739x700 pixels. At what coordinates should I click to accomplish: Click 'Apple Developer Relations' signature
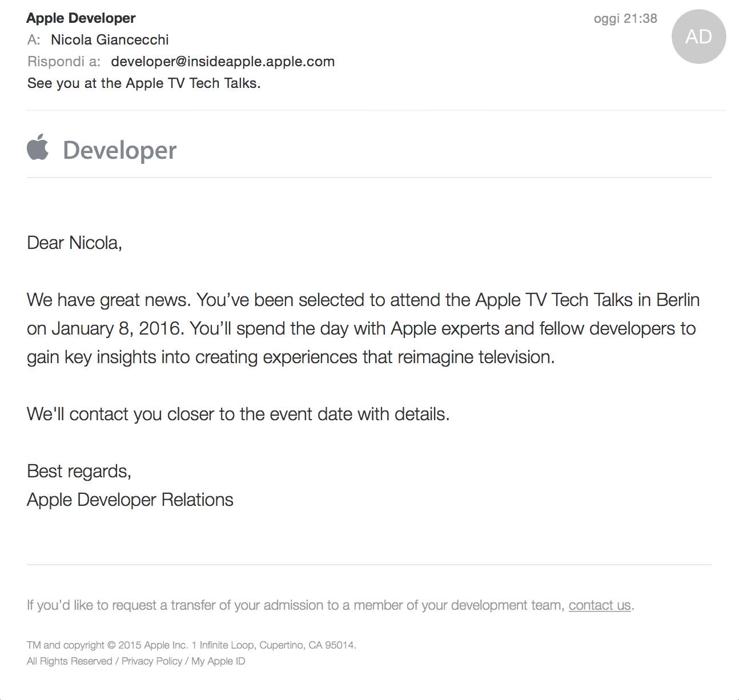(x=130, y=500)
